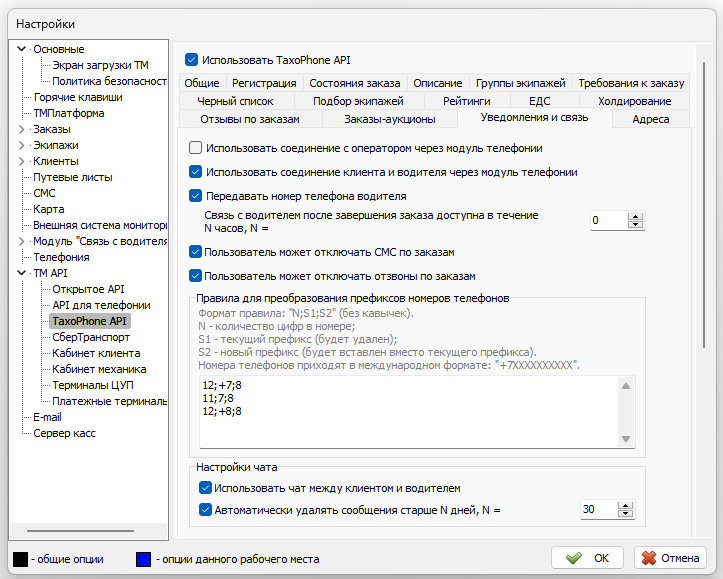Image resolution: width=723 pixels, height=579 pixels.
Task: Click the days N input field showing 30
Action: coord(599,509)
